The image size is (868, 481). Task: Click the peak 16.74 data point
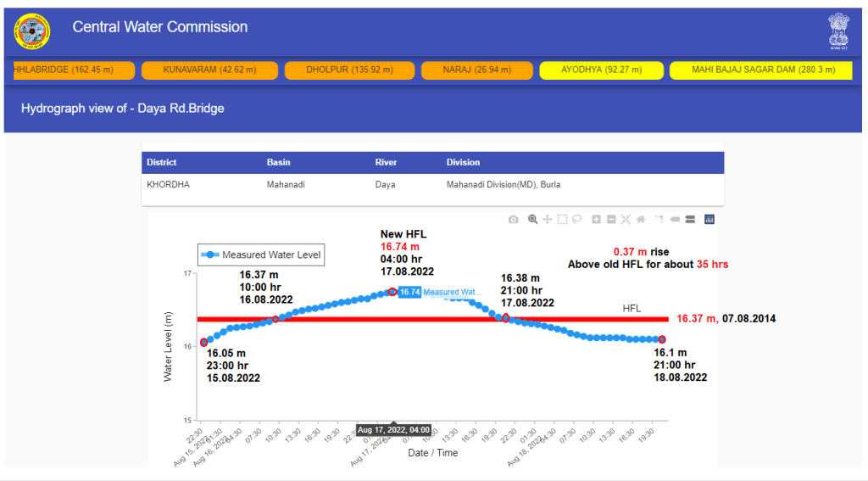pyautogui.click(x=392, y=292)
